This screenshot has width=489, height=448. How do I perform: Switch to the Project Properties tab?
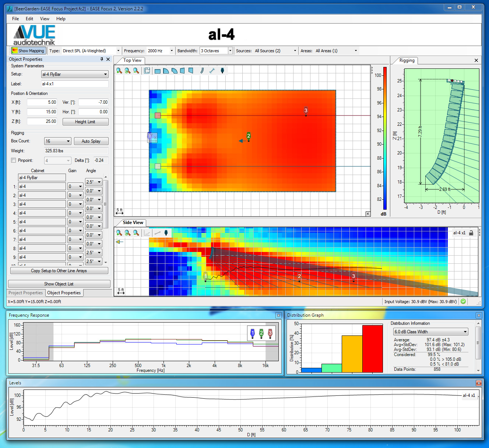click(26, 293)
